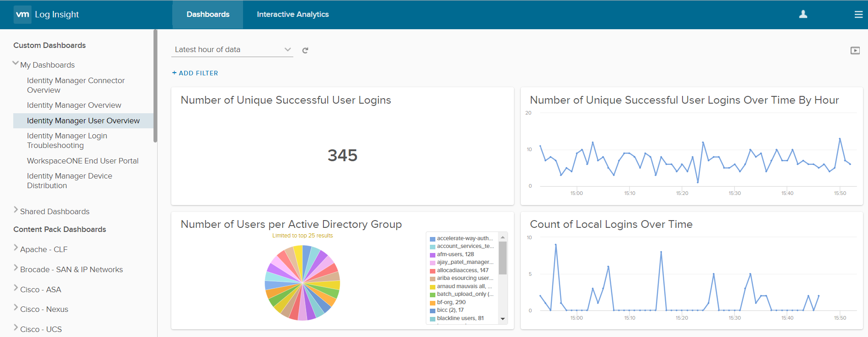Open Identity Manager Login Troubleshooting dashboard
The width and height of the screenshot is (868, 337).
(67, 141)
